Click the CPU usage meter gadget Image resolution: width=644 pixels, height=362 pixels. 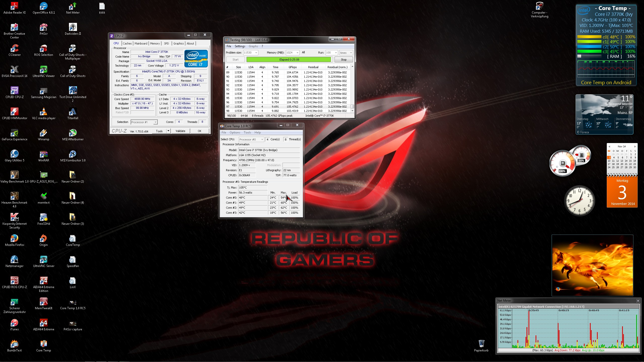pos(562,163)
